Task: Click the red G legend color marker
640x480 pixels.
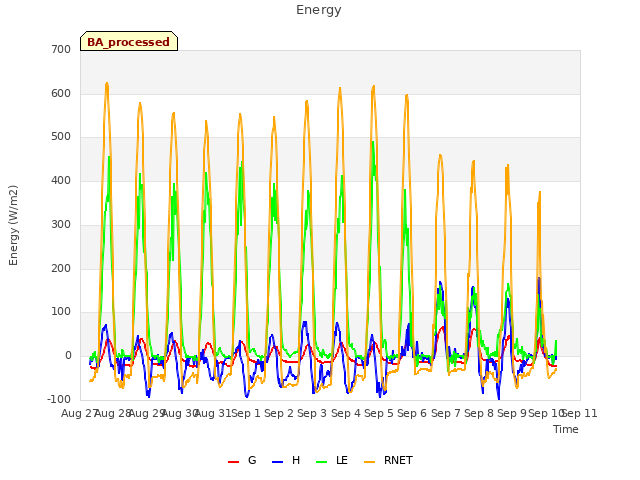Action: [x=233, y=462]
